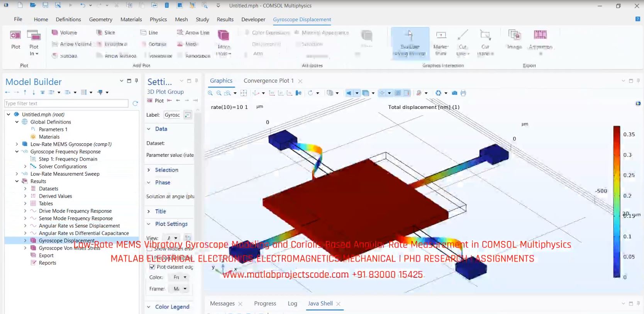This screenshot has width=644, height=314.
Task: Click the Plot ribbon button
Action: 15,40
